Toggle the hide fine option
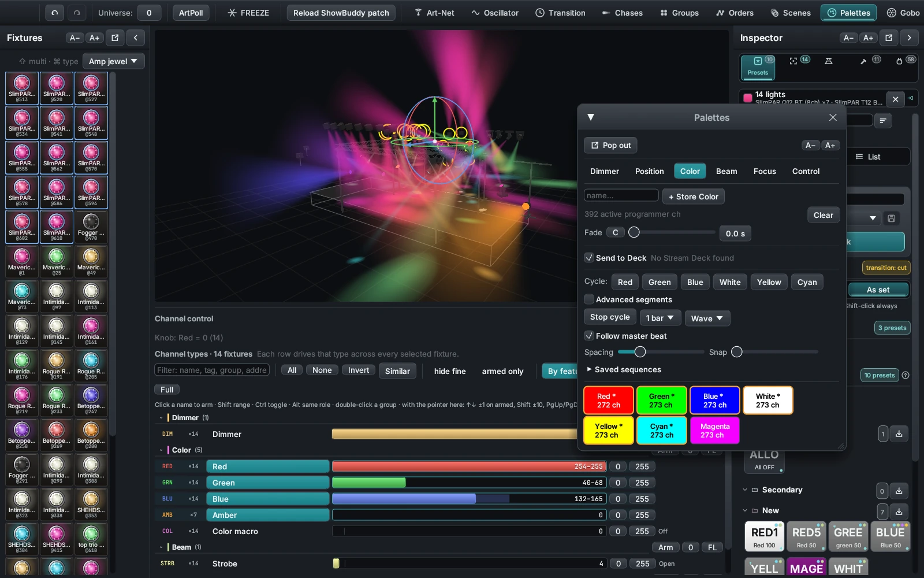The image size is (924, 578). 450,371
